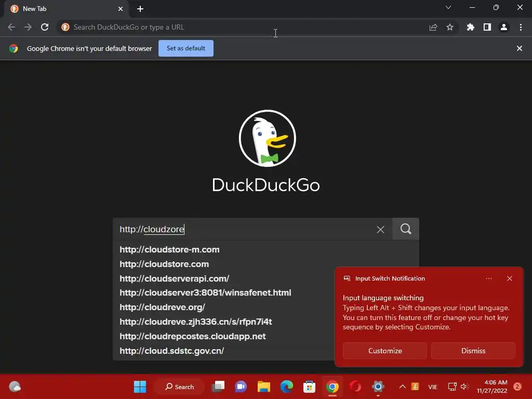
Task: Open a new tab with the plus button
Action: (x=140, y=9)
